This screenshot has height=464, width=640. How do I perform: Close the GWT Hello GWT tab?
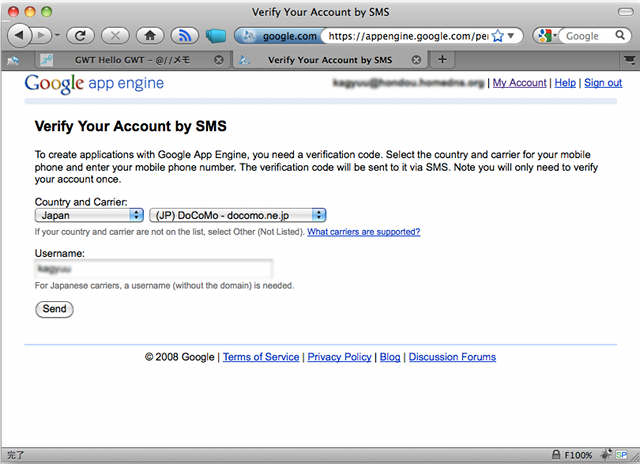pos(219,60)
